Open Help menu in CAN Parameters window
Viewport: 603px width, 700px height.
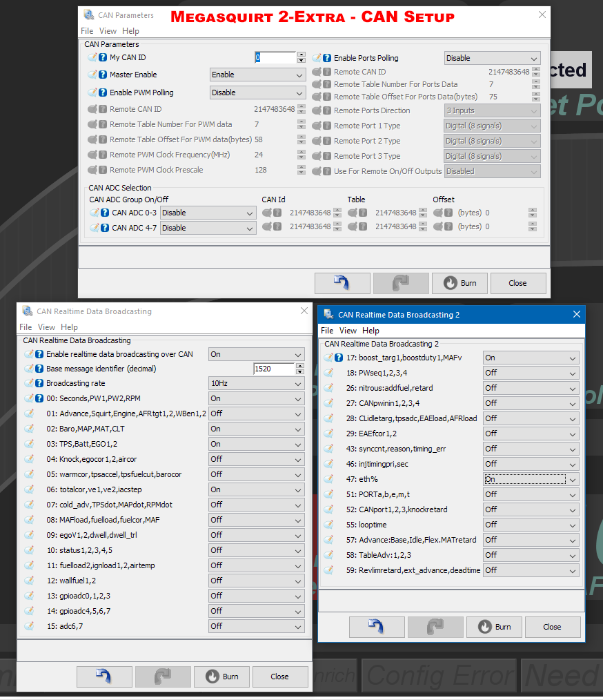(x=130, y=31)
